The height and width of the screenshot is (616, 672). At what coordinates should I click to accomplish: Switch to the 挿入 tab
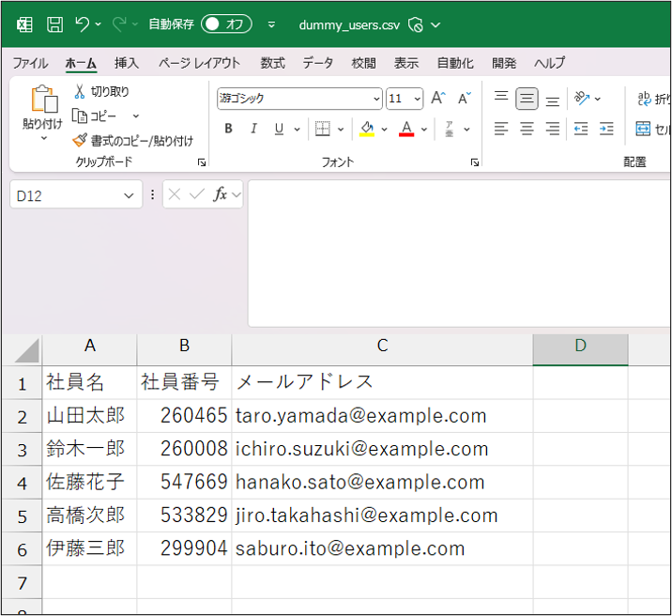point(127,63)
